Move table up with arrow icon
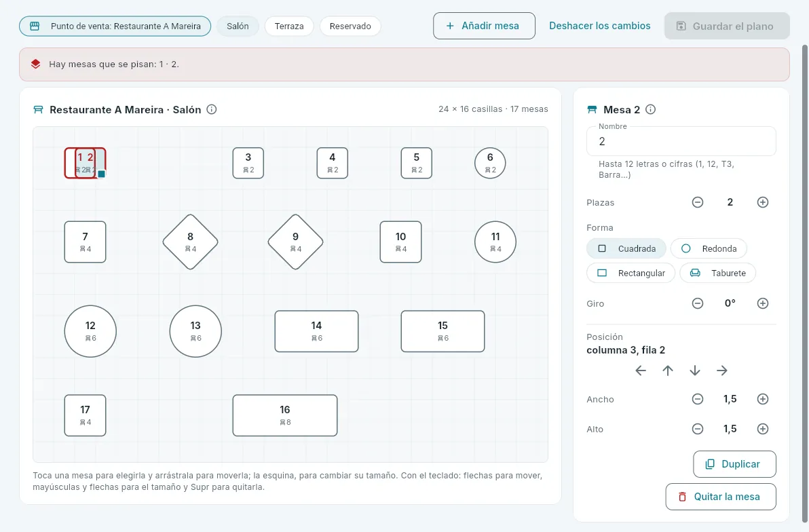 pos(668,370)
